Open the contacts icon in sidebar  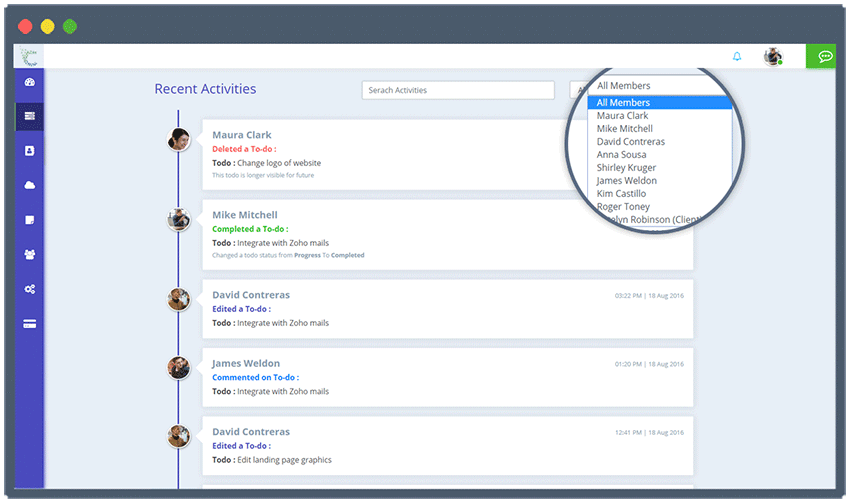(30, 151)
